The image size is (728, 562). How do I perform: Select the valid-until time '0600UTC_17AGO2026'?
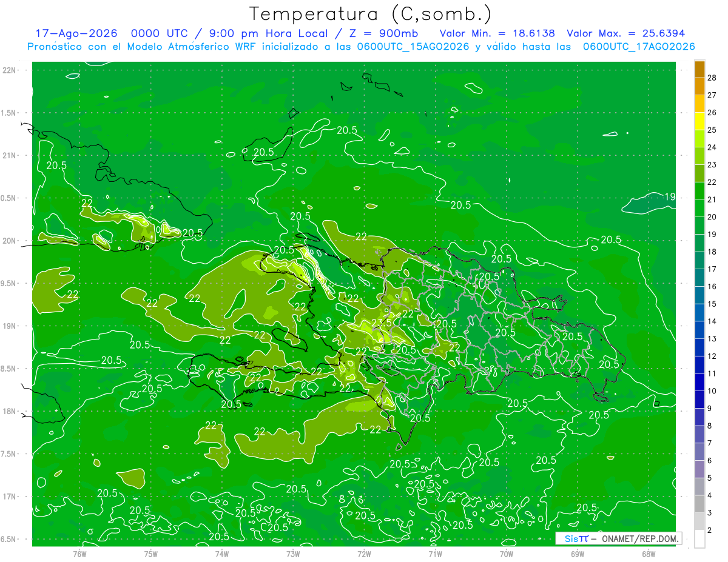coord(639,47)
